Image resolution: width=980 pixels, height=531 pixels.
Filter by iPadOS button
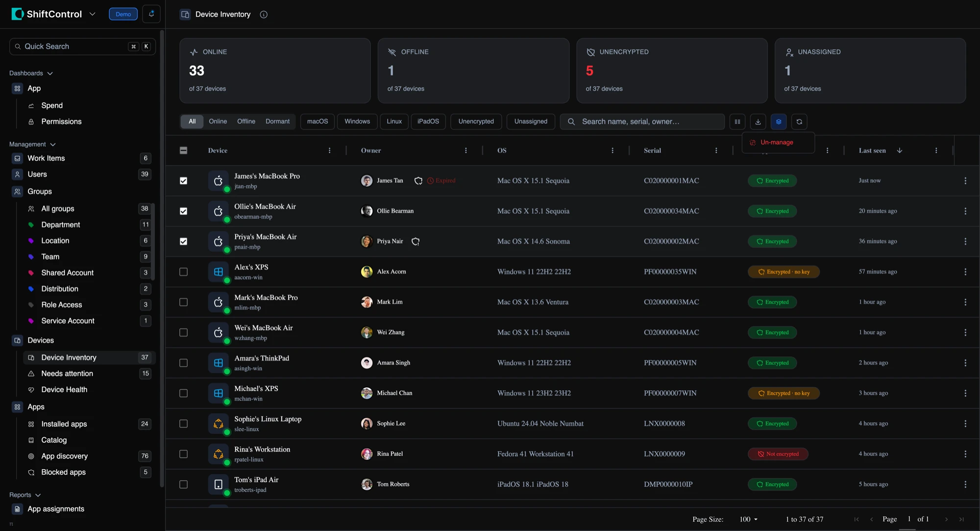coord(428,122)
